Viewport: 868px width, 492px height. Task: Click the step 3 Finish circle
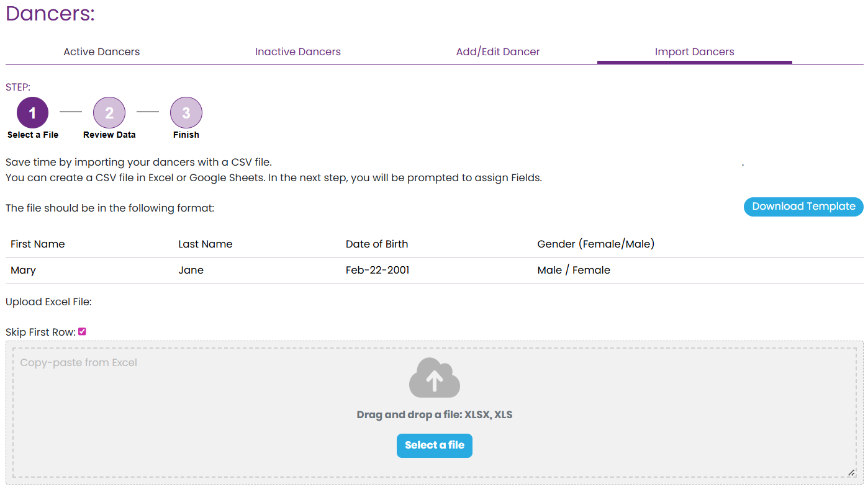tap(186, 113)
